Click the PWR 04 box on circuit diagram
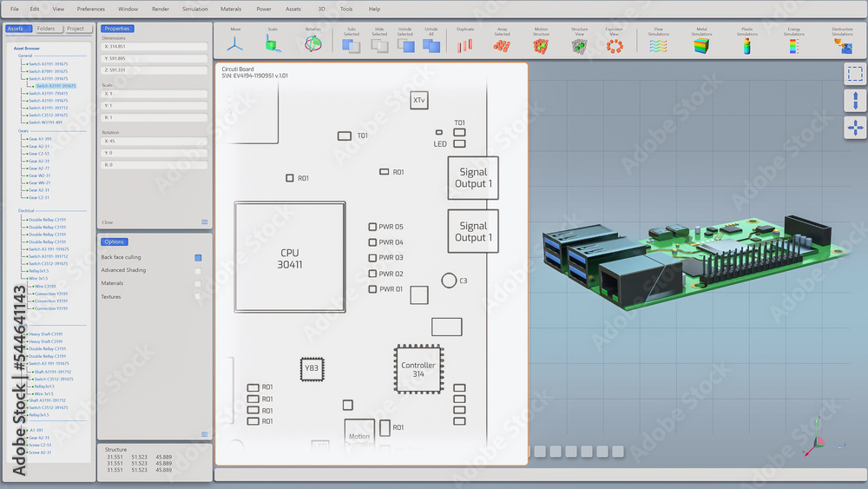 (x=372, y=242)
